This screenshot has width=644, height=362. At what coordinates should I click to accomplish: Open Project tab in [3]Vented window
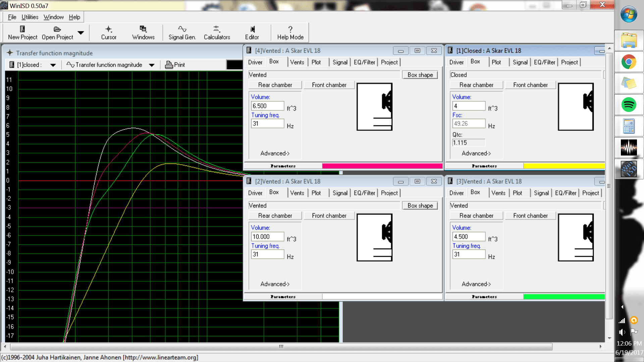click(591, 193)
